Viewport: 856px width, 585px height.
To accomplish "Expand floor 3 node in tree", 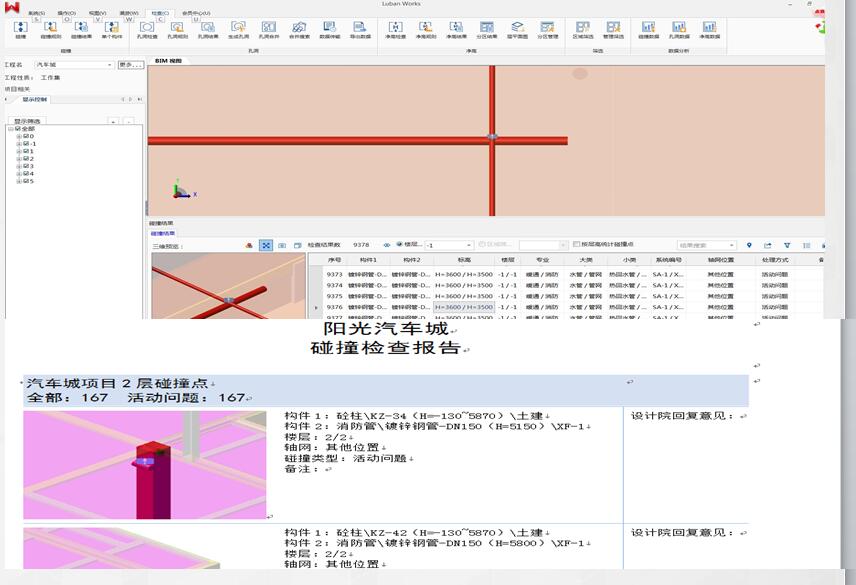I will [19, 166].
